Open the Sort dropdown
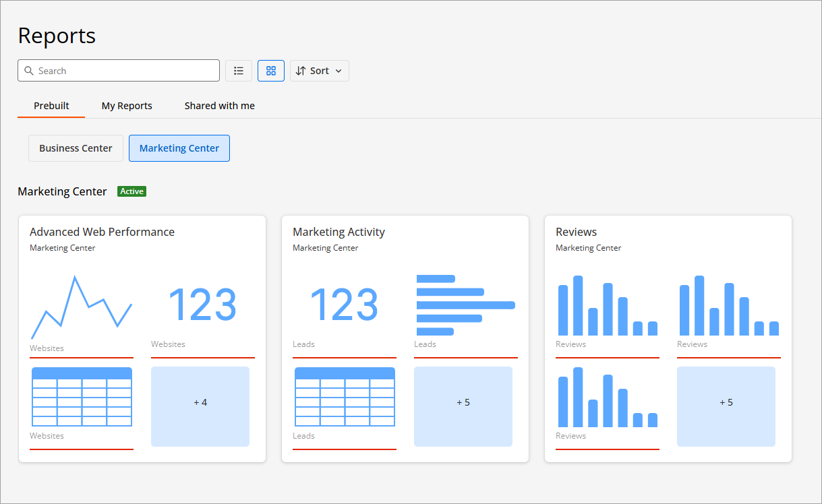This screenshot has width=822, height=504. click(x=319, y=71)
